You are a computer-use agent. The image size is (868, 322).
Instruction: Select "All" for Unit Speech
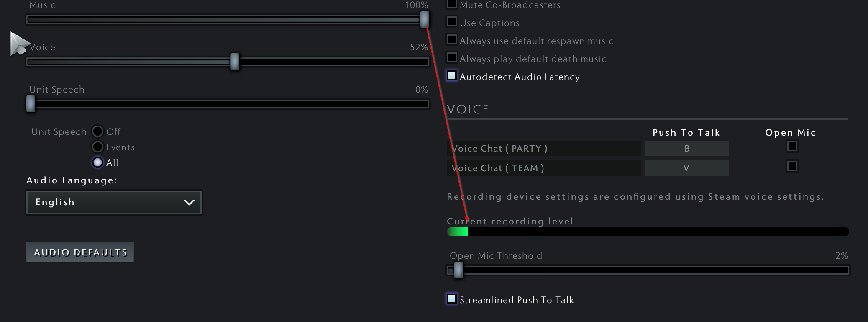point(97,162)
